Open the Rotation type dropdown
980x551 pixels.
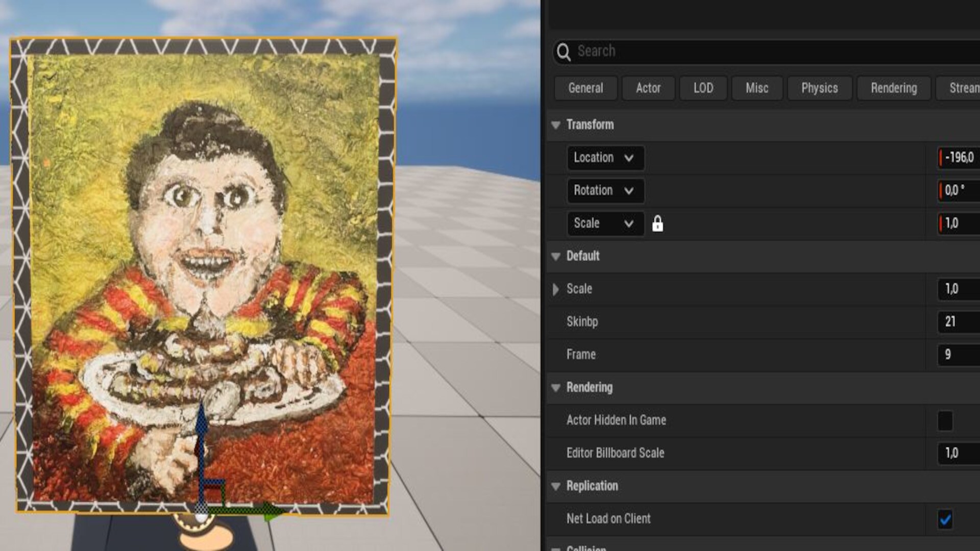(x=605, y=190)
